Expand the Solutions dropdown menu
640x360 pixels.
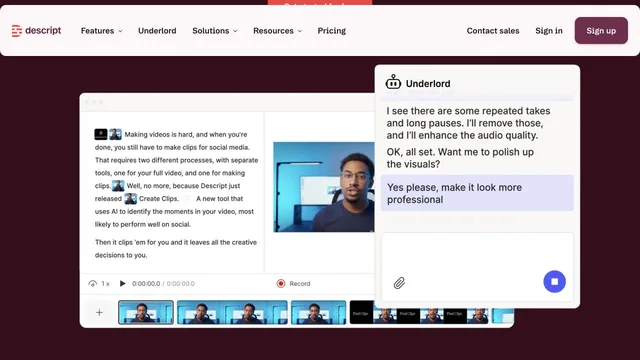coord(215,31)
